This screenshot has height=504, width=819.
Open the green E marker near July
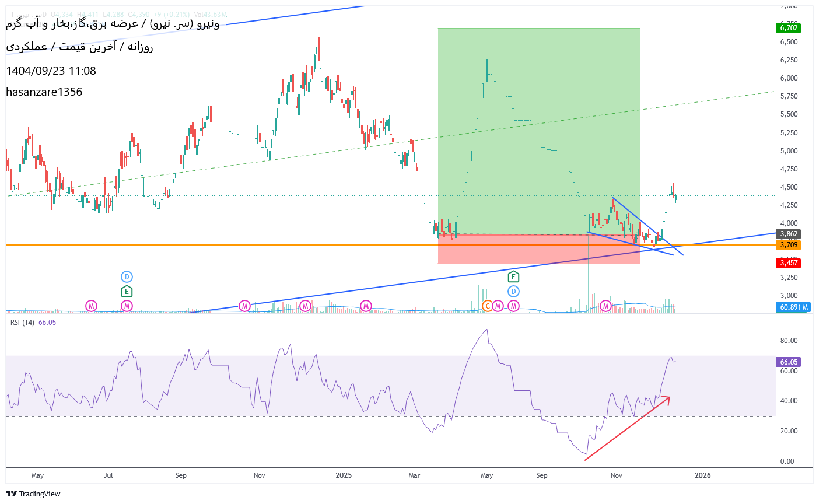(127, 291)
